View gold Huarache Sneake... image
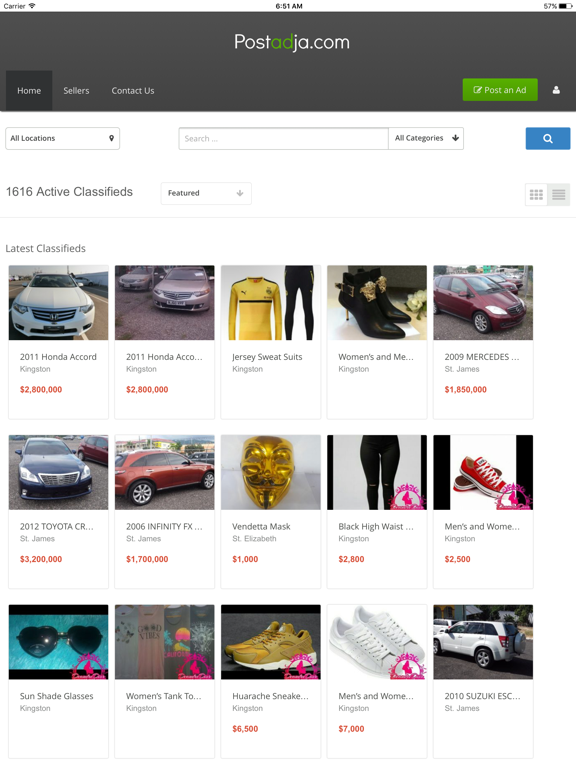This screenshot has height=768, width=576. point(271,642)
